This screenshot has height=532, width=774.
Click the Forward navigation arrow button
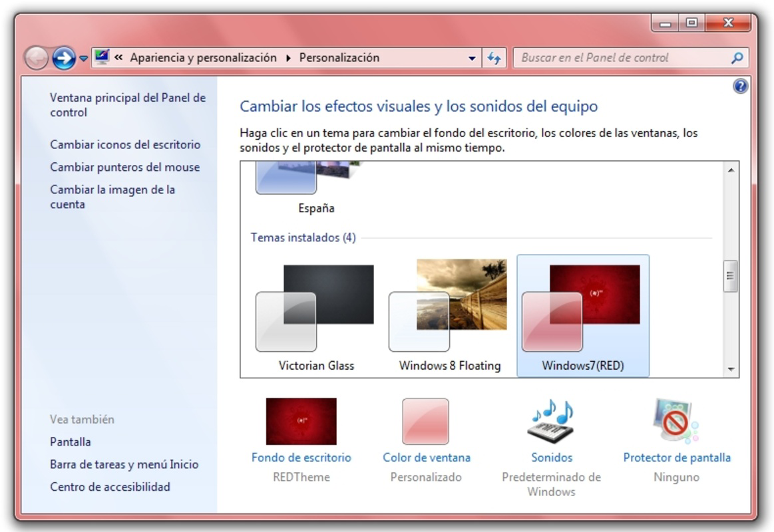click(x=64, y=58)
